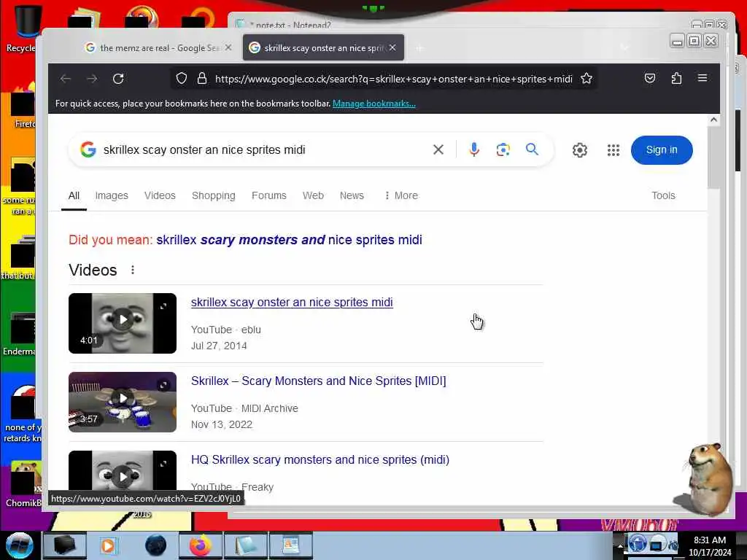The image size is (747, 560).
Task: Open 'skrillex scay onster an nice sprites midi' video
Action: click(292, 303)
